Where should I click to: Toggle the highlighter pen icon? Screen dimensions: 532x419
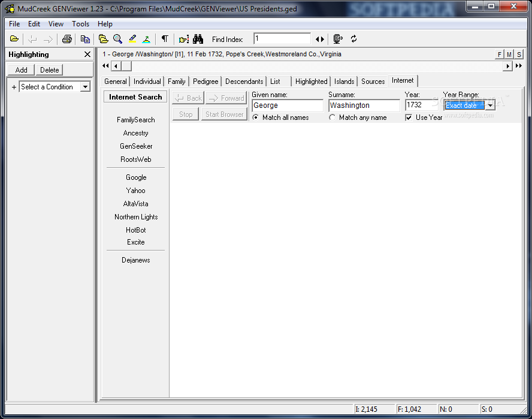pos(132,39)
